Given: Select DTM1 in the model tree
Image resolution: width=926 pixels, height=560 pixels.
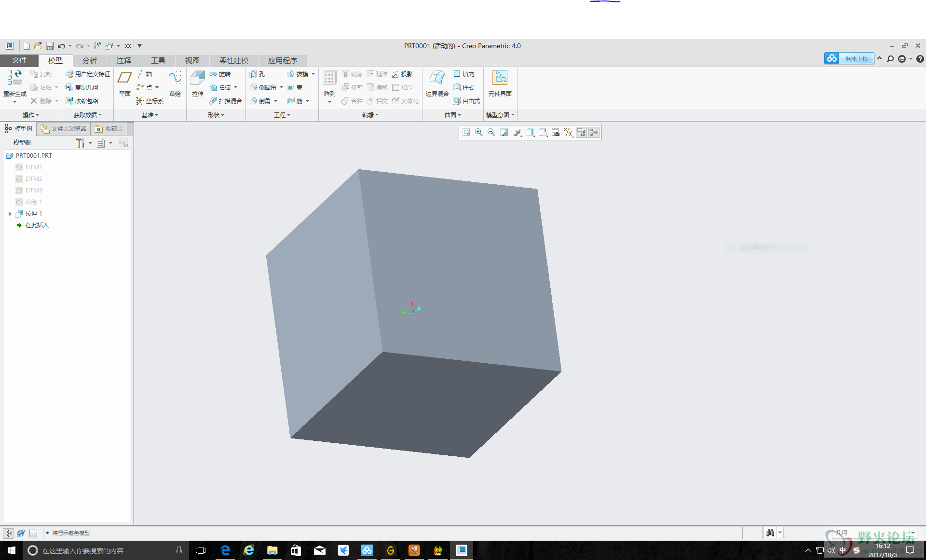Looking at the screenshot, I should [x=29, y=167].
